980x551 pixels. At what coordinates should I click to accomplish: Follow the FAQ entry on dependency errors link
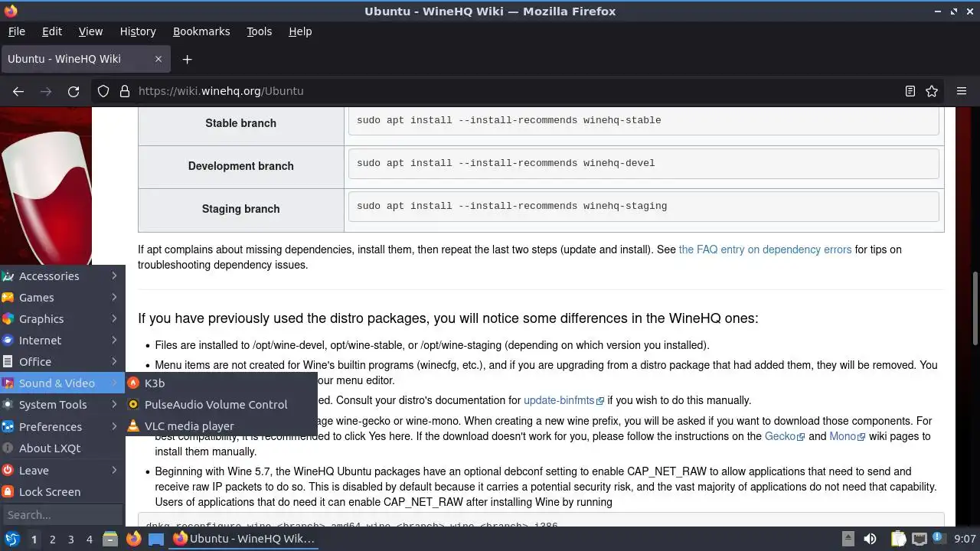tap(765, 249)
